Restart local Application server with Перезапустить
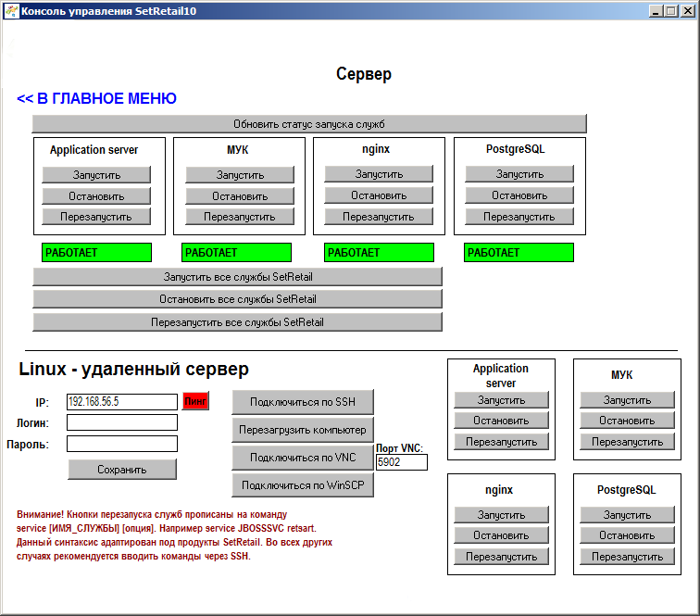This screenshot has height=616, width=700. point(96,217)
